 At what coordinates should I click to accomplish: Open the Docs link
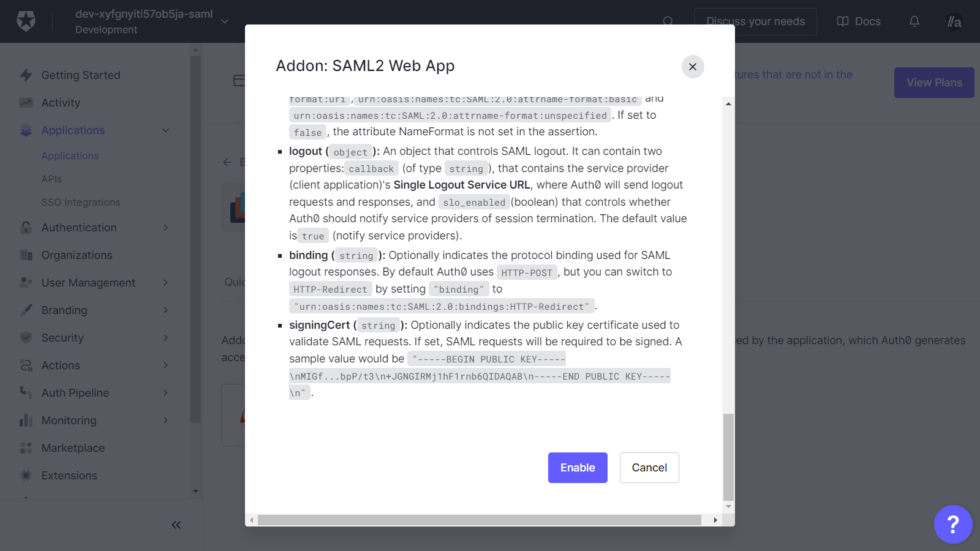(859, 21)
